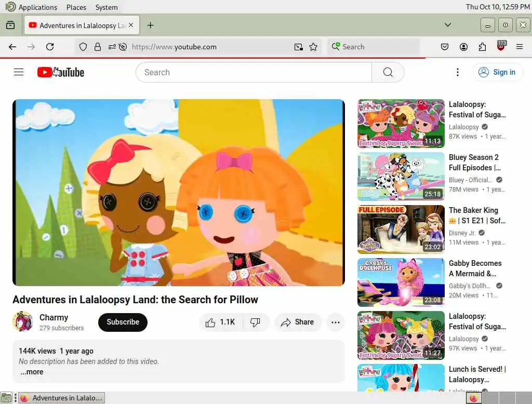532x404 pixels.
Task: Bookmark this page with star
Action: coord(313,47)
